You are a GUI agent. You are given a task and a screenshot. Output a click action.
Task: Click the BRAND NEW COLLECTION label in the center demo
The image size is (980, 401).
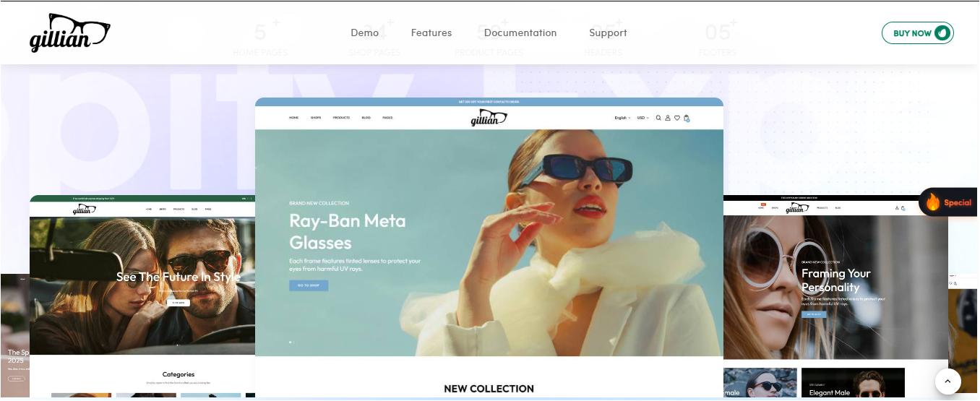click(x=319, y=203)
